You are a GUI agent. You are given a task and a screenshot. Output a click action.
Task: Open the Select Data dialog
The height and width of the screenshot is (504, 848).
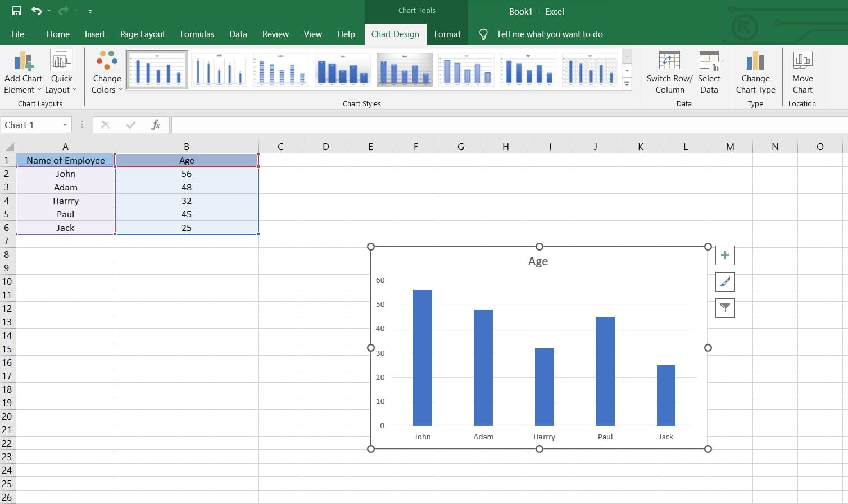point(709,72)
